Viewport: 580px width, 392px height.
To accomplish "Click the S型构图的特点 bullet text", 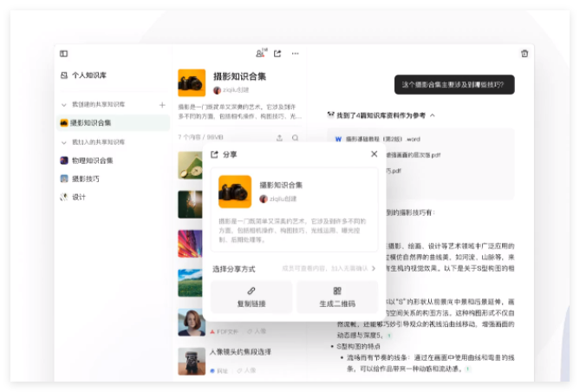I will (358, 347).
